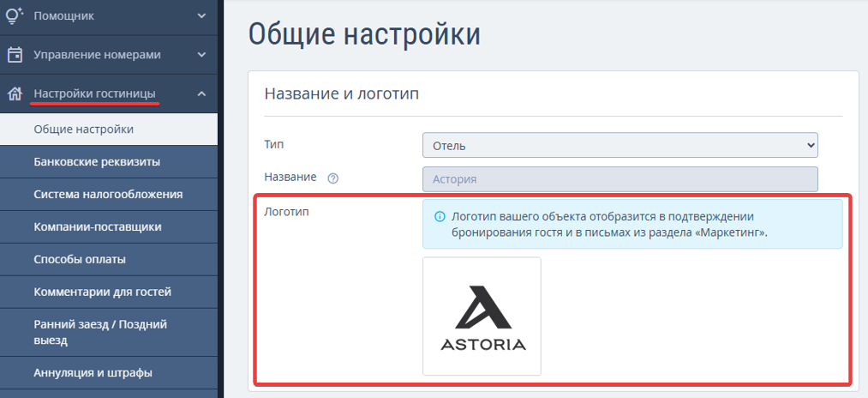Go to Общие настройки submenu item
868x398 pixels.
click(x=109, y=130)
